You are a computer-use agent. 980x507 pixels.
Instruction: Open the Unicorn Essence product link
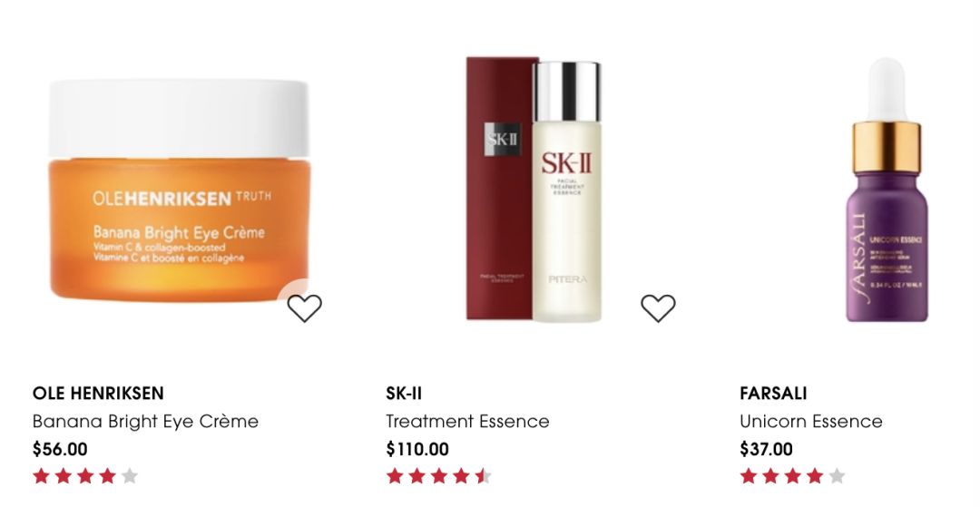810,422
